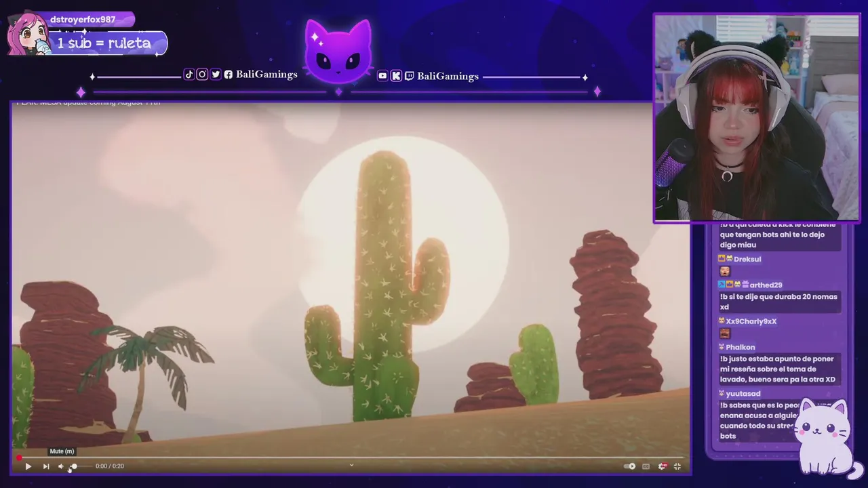The height and width of the screenshot is (488, 868).
Task: Click chat username Xx9Charly9xX
Action: (x=751, y=321)
